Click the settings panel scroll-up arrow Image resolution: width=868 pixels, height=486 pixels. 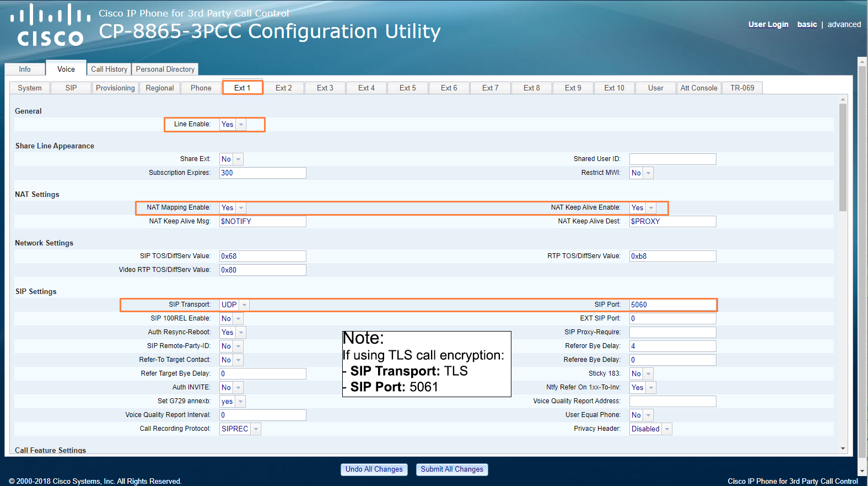click(x=843, y=100)
